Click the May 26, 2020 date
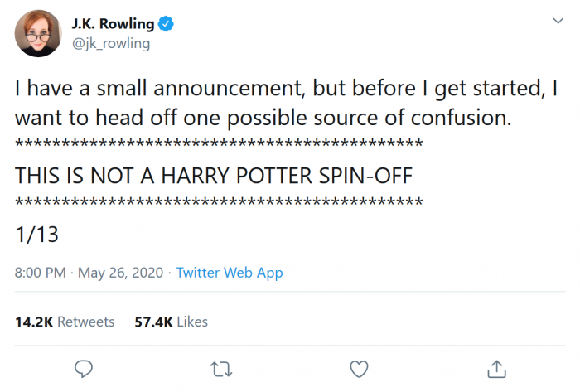The width and height of the screenshot is (580, 392). [x=122, y=273]
